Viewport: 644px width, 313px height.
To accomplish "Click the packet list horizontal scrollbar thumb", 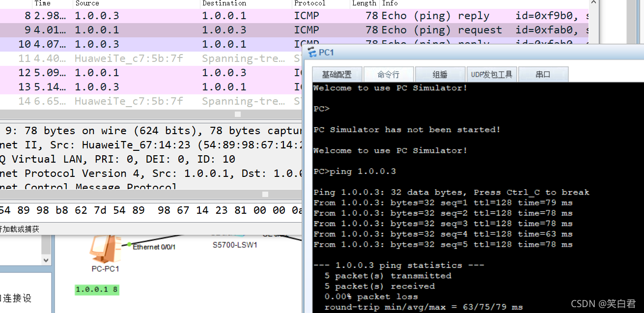I will [x=238, y=114].
